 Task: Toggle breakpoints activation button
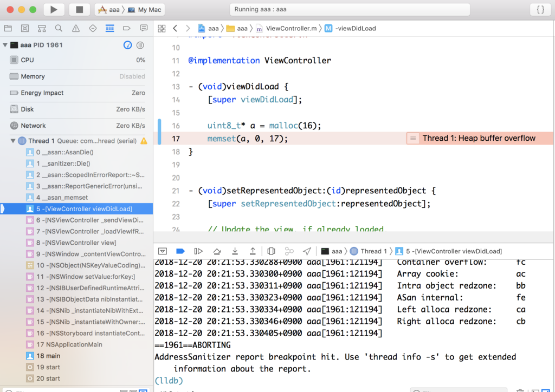(180, 251)
